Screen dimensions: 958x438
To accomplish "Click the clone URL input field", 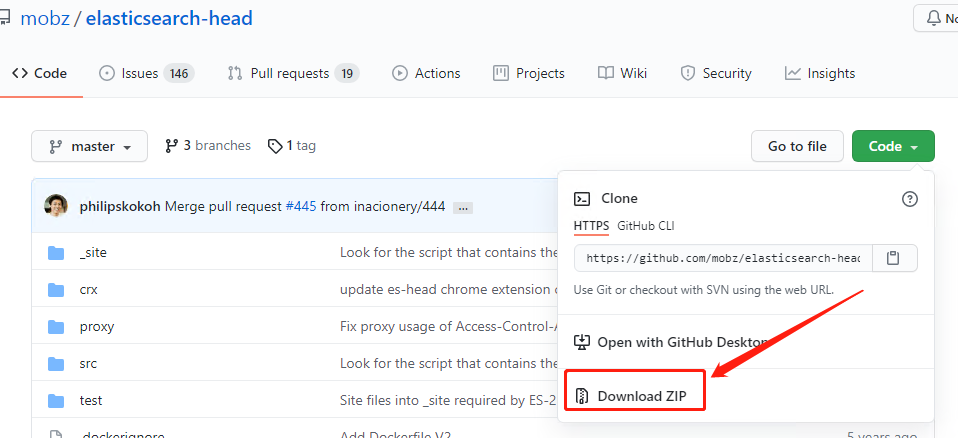I will [x=723, y=258].
